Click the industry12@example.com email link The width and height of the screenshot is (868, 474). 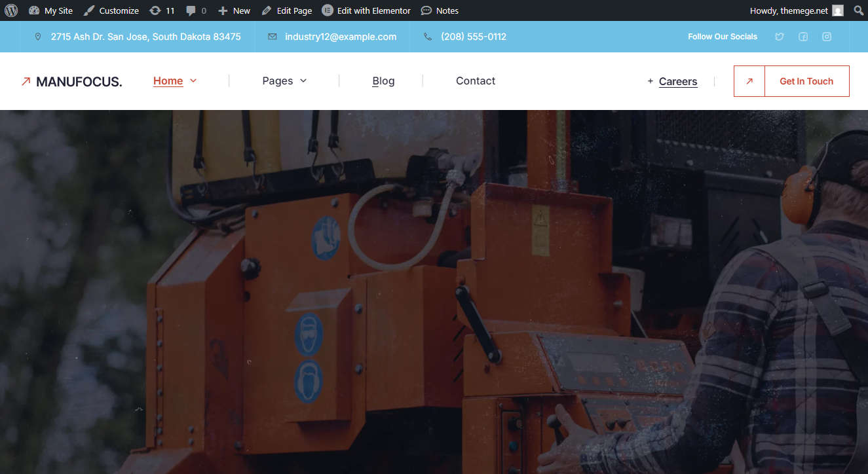(x=341, y=37)
